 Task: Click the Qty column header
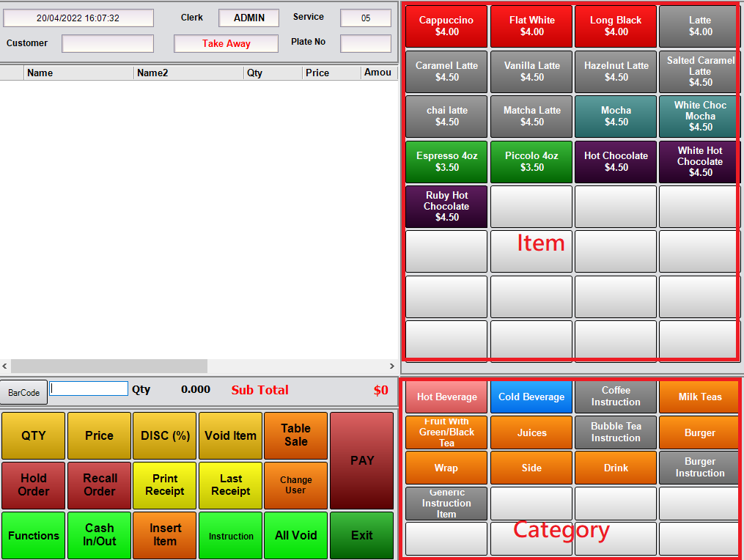coord(273,73)
